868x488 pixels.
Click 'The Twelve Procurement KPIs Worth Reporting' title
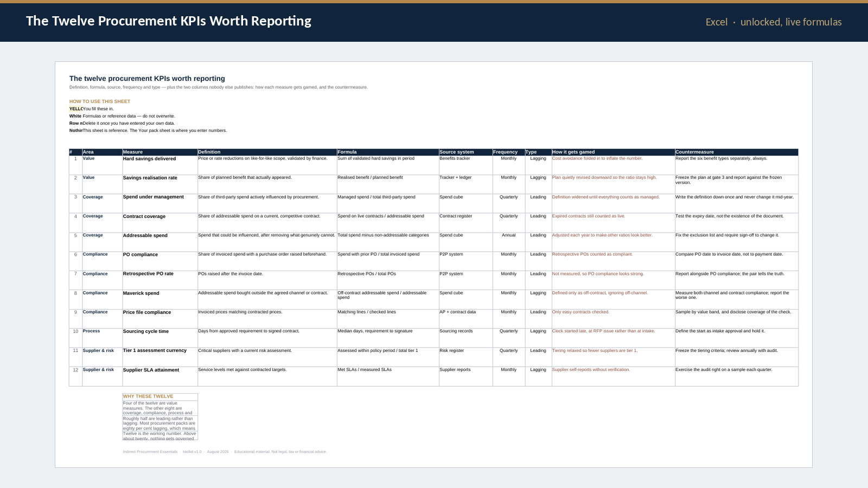pos(169,21)
